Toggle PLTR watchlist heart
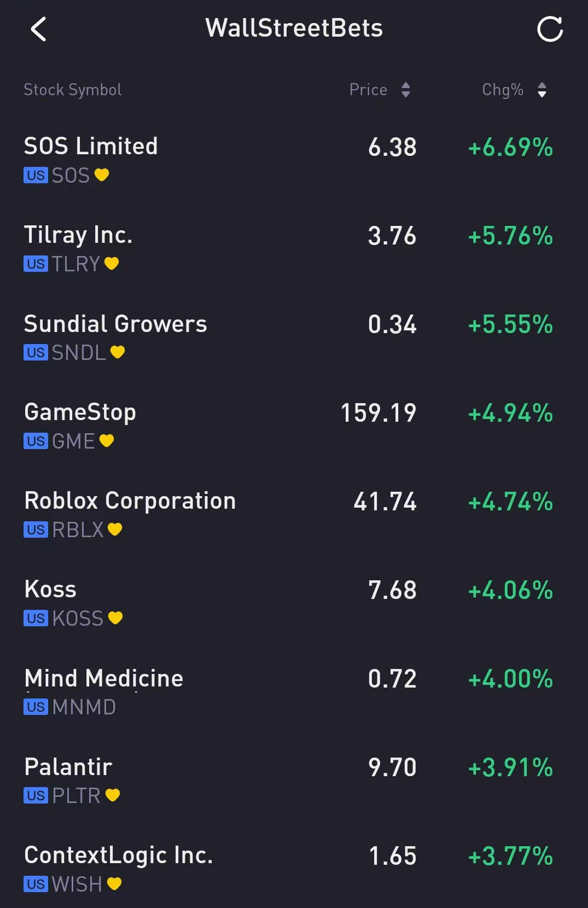This screenshot has width=588, height=908. click(113, 795)
